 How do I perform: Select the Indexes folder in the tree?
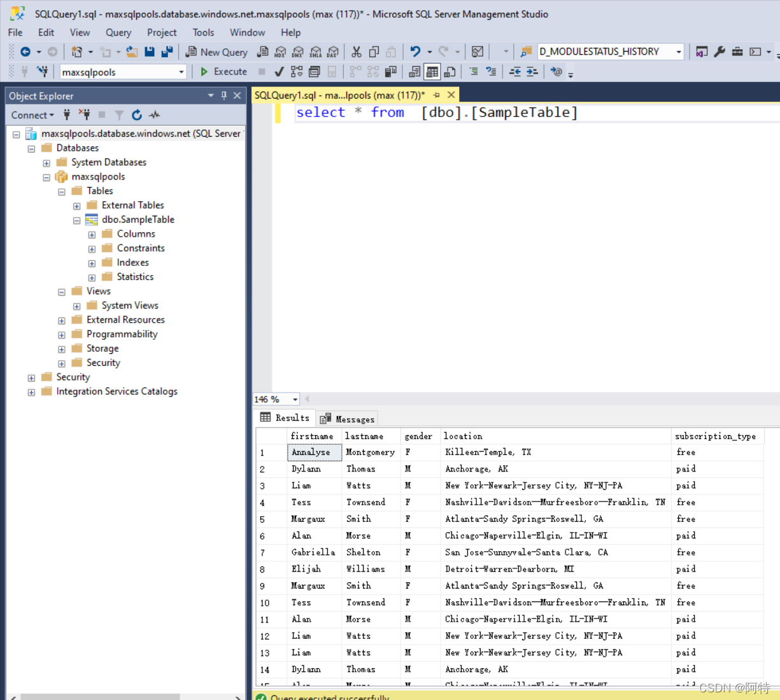pyautogui.click(x=132, y=263)
